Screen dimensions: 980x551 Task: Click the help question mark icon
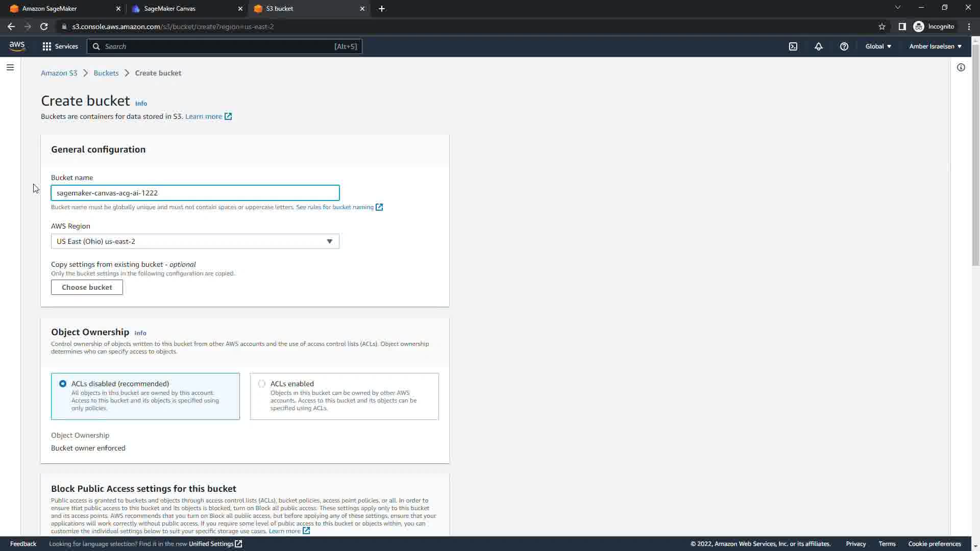pyautogui.click(x=844, y=46)
